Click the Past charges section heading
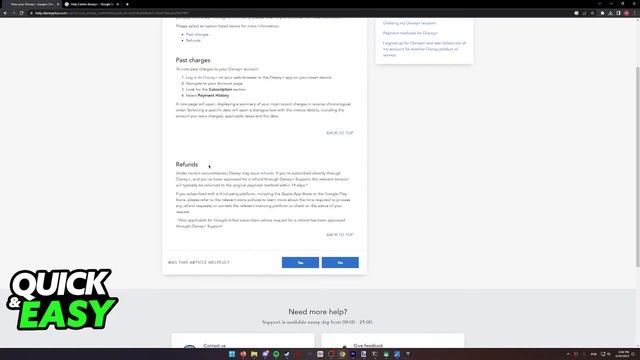 [193, 60]
